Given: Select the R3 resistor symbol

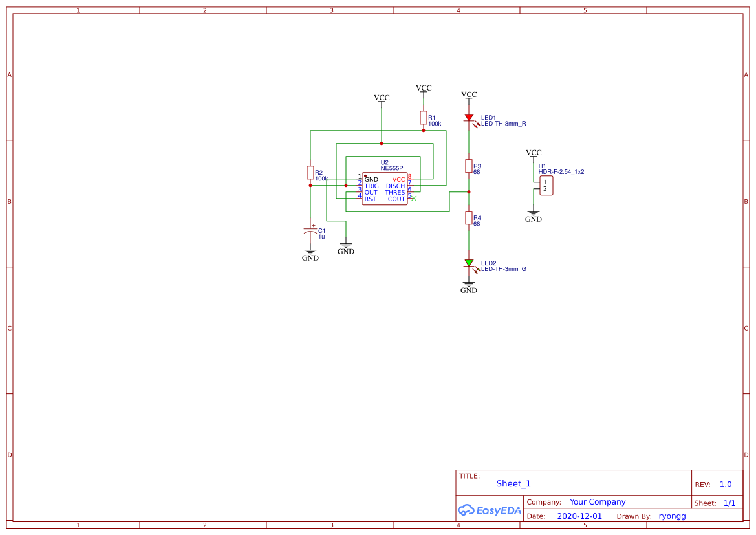Looking at the screenshot, I should 469,166.
